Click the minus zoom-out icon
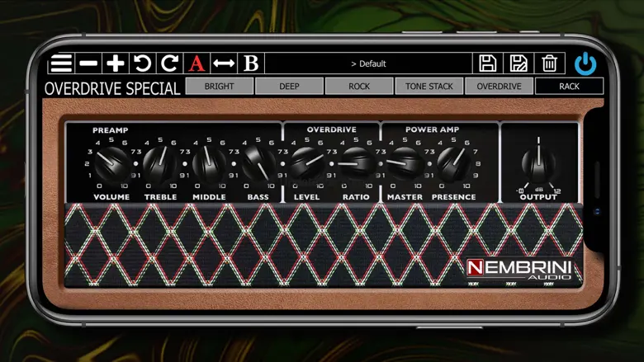Screen dimensions: 644x362 pyautogui.click(x=88, y=63)
